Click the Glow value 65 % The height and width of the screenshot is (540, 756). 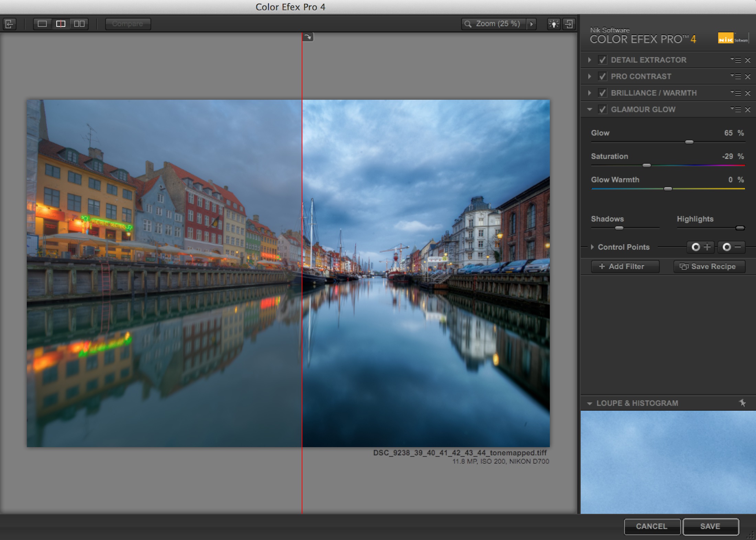(734, 133)
